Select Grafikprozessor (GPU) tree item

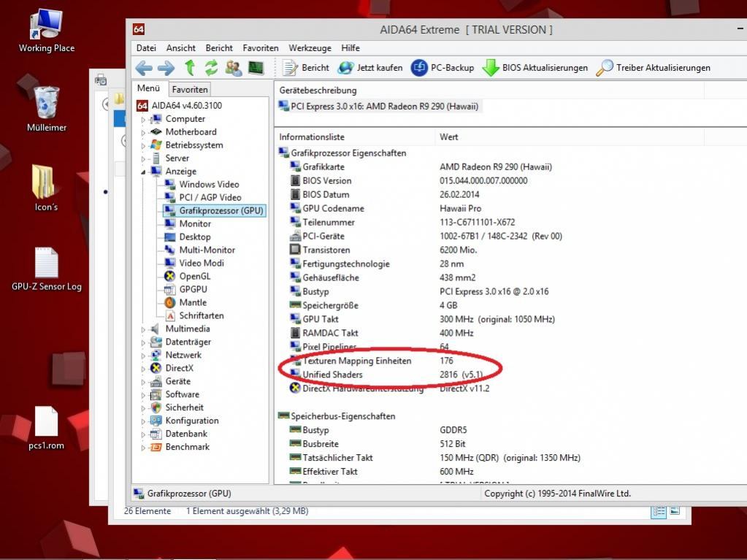[215, 210]
